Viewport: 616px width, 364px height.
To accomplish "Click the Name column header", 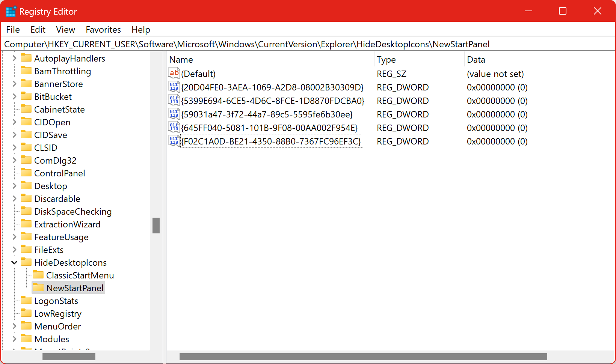I will point(270,60).
